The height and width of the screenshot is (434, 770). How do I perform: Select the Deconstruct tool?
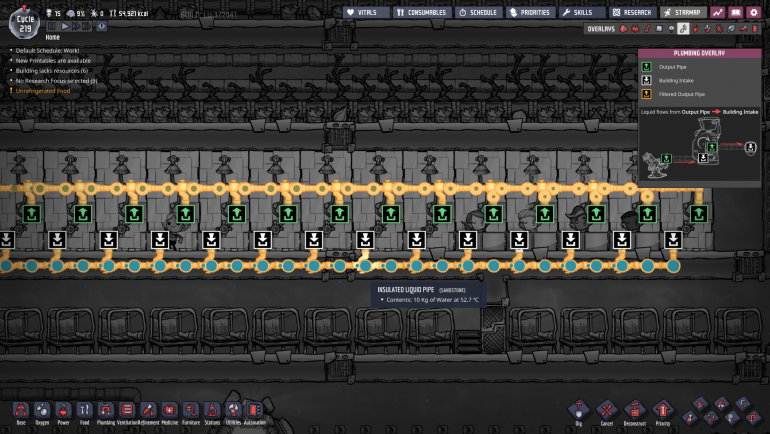[x=634, y=409]
